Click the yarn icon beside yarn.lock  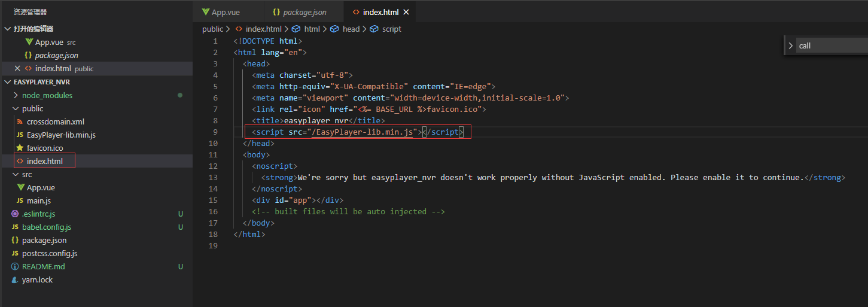(15, 279)
